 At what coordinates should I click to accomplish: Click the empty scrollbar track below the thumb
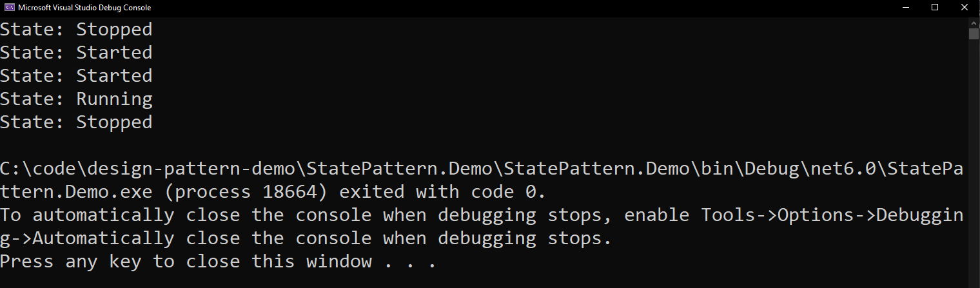coord(974,161)
